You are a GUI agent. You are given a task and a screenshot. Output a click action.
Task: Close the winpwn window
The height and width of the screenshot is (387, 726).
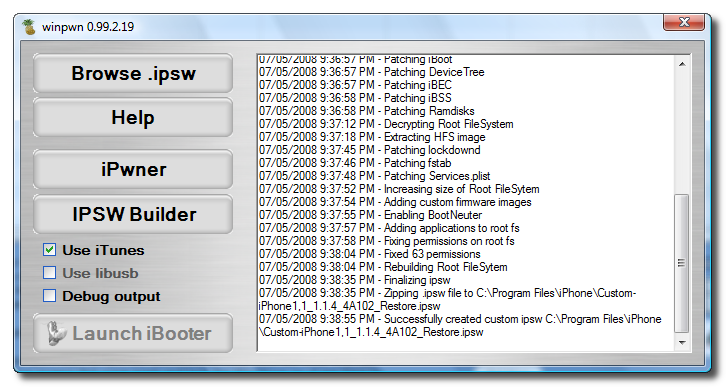coord(684,22)
